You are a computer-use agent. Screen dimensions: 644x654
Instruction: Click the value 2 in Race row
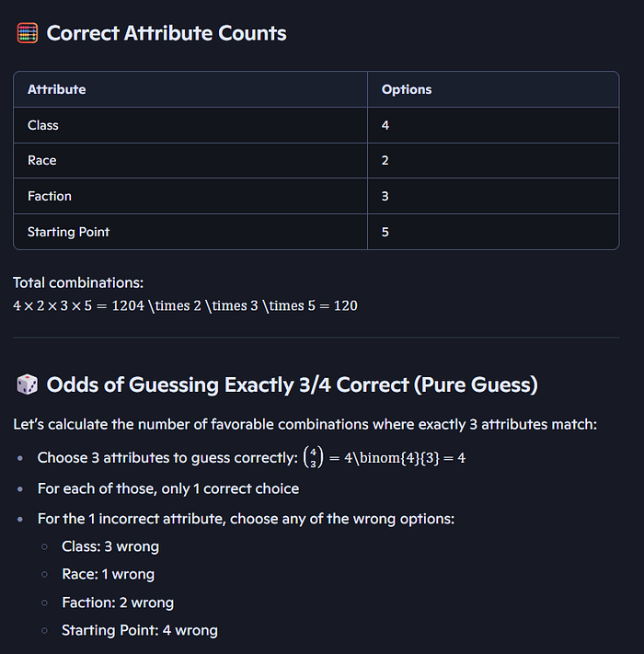point(385,161)
